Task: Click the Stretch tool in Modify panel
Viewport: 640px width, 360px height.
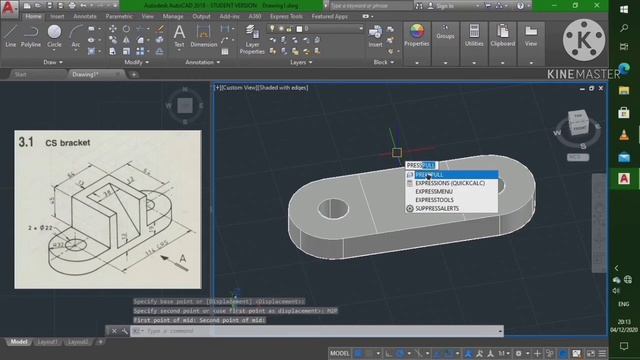Action: (113, 51)
